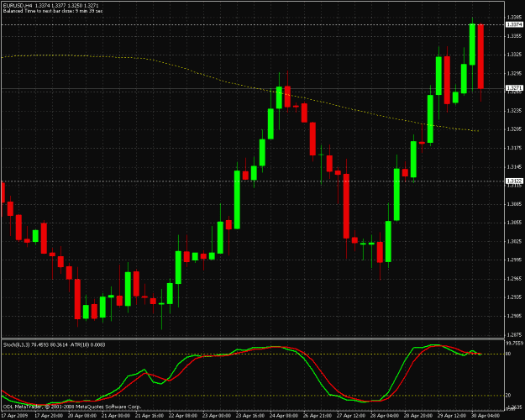This screenshot has width=525, height=420.
Task: Click the 1.2935 price axis label
Action: [x=514, y=297]
